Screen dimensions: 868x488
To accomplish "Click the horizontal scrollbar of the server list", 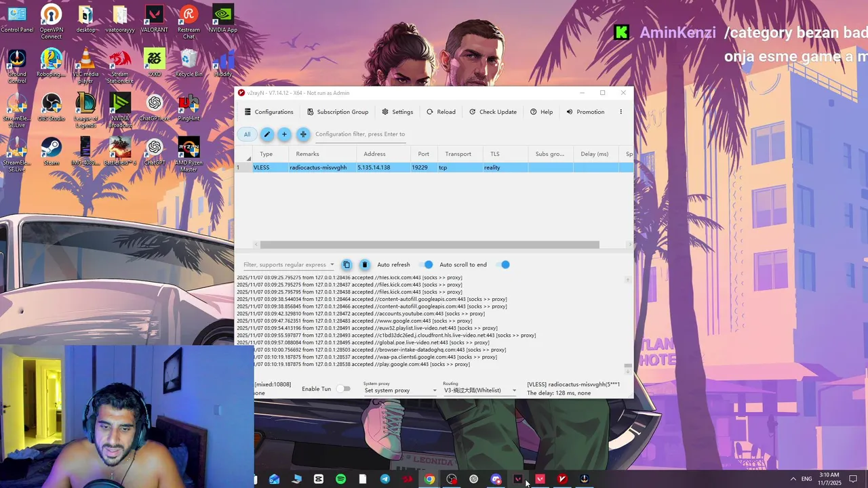I will [429, 245].
